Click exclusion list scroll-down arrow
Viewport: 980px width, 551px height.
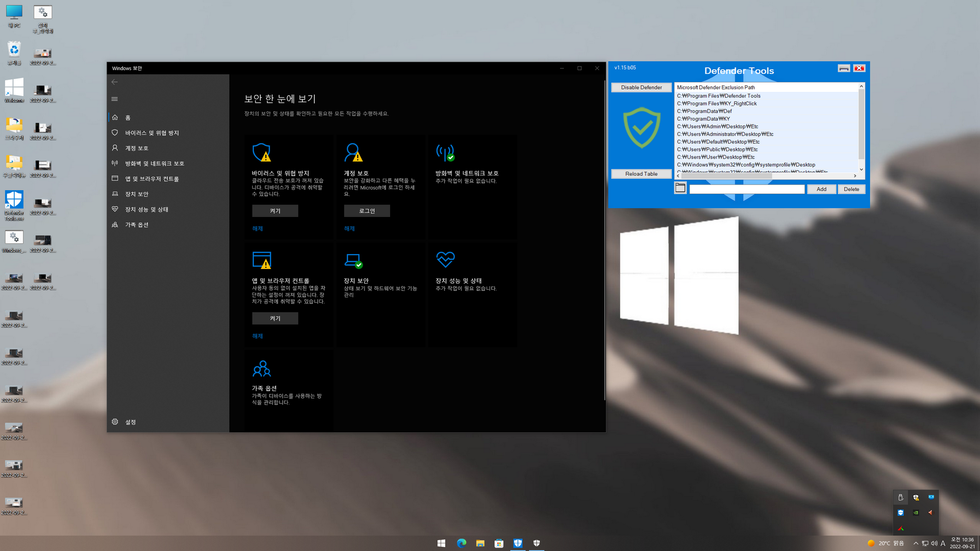[x=861, y=169]
